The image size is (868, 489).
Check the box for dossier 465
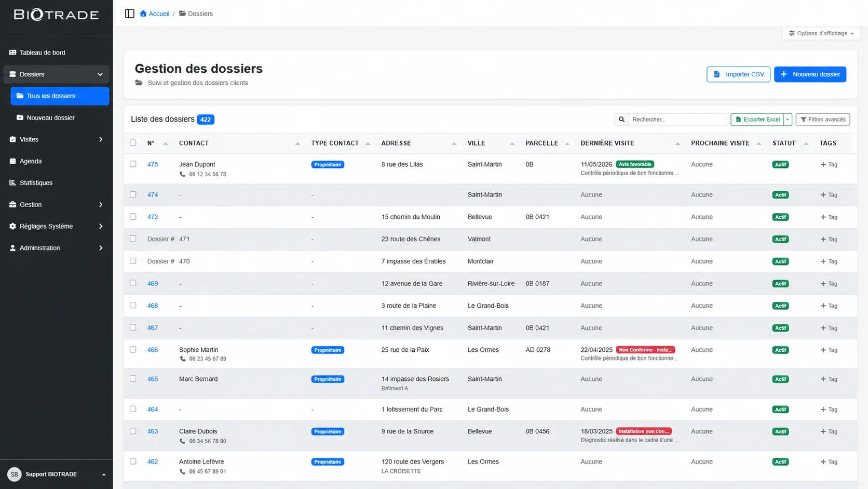point(133,379)
